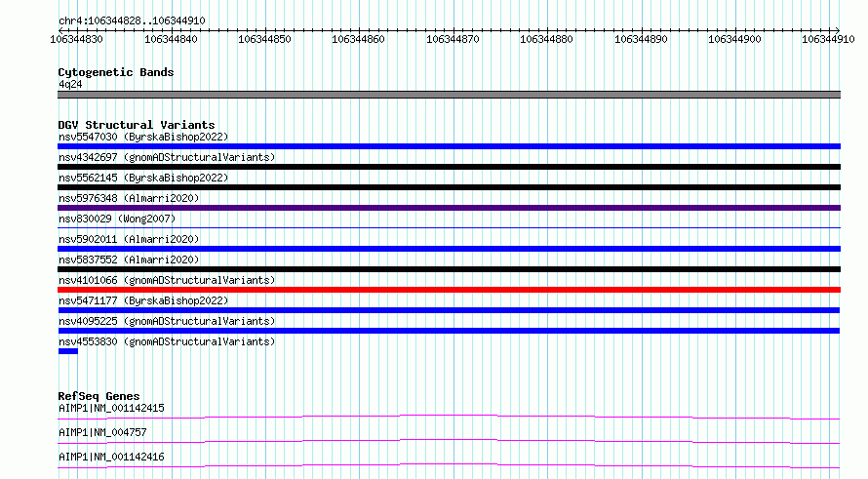Select the blue bar for nsv4095225
This screenshot has height=479, width=868.
pos(449,331)
